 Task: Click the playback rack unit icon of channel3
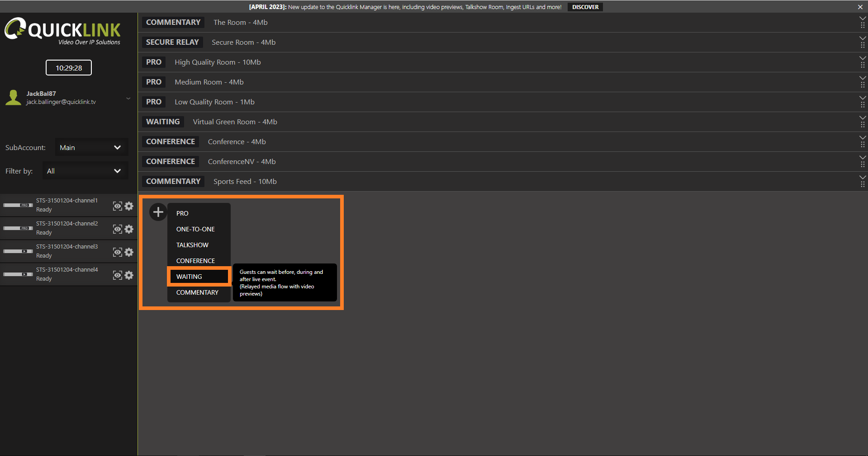click(18, 251)
